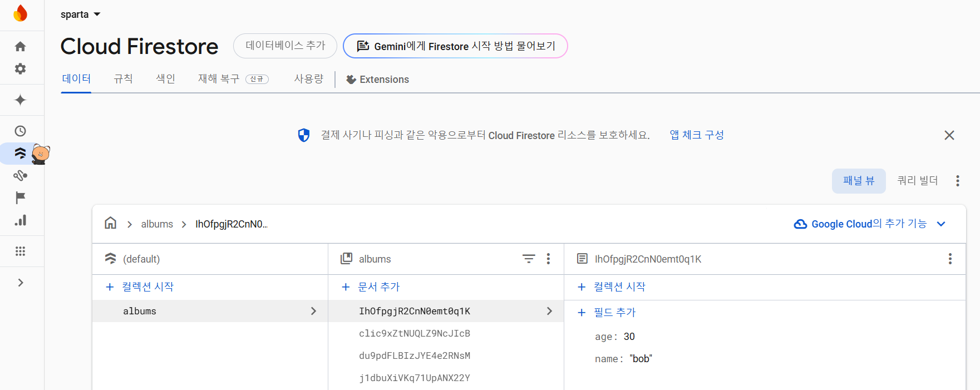
Task: Click the 신규 badge on 재해 복구
Action: click(257, 80)
